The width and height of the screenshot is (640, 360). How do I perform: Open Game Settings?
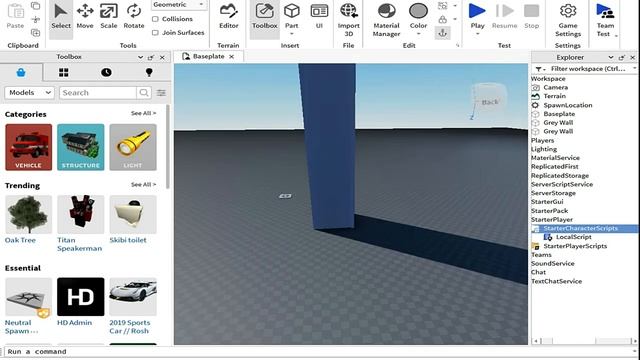pyautogui.click(x=568, y=20)
